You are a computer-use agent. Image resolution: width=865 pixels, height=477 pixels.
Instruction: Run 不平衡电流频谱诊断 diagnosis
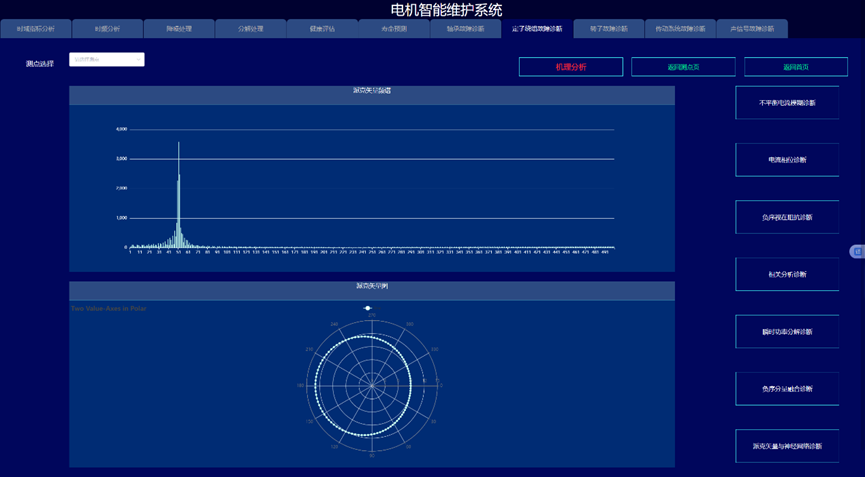click(787, 103)
